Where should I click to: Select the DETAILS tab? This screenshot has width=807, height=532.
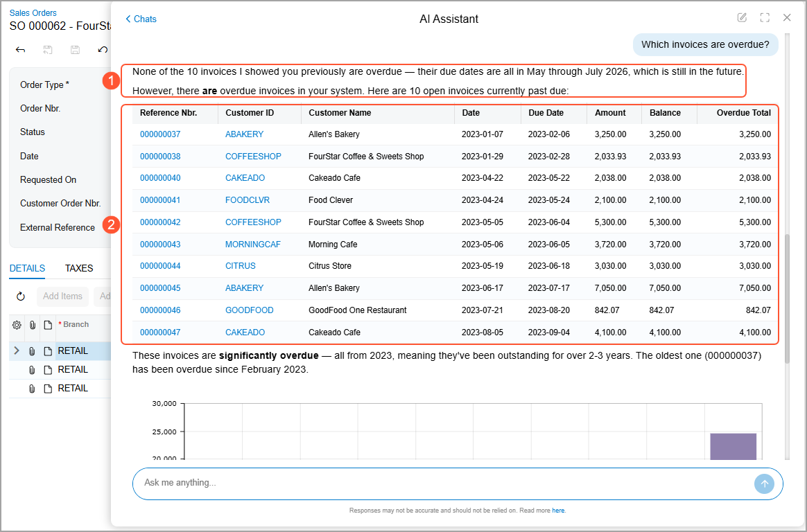pyautogui.click(x=27, y=268)
